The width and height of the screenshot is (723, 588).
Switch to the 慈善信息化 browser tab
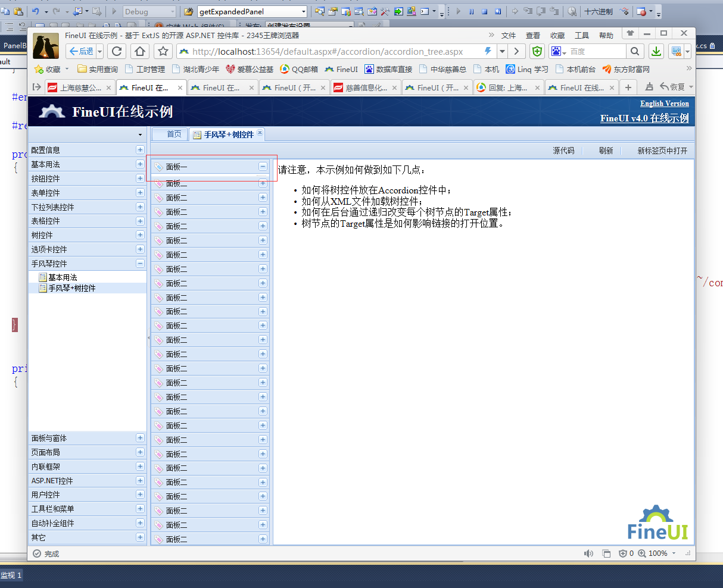[366, 87]
